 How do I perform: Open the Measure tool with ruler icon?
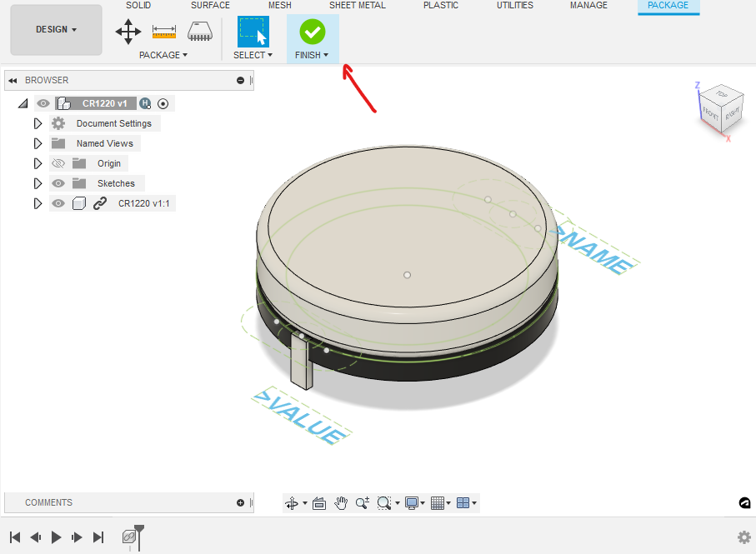[x=164, y=32]
